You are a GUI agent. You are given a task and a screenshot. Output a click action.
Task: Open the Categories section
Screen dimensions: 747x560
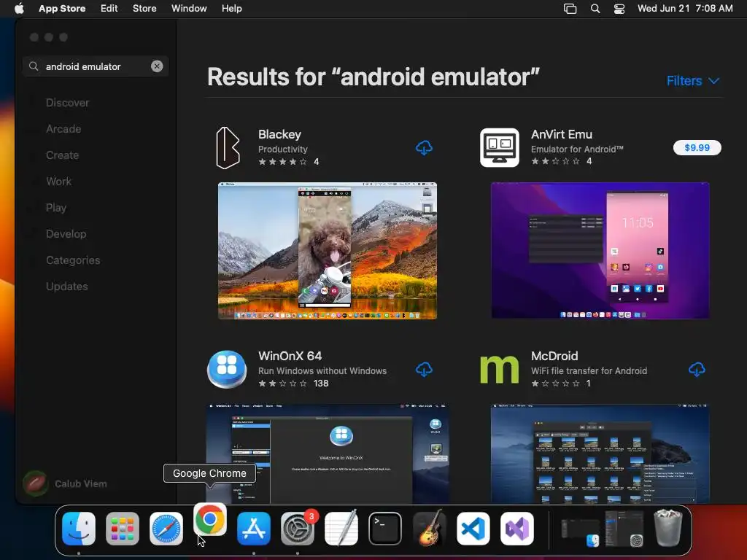coord(73,260)
